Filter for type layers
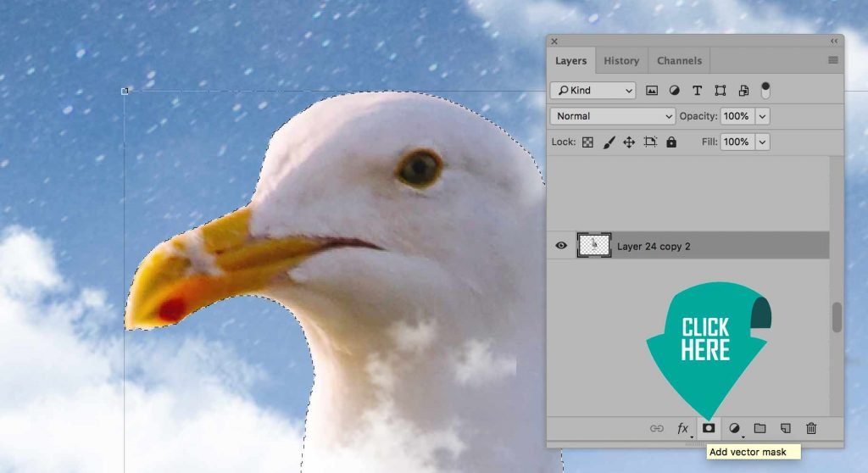 [697, 91]
